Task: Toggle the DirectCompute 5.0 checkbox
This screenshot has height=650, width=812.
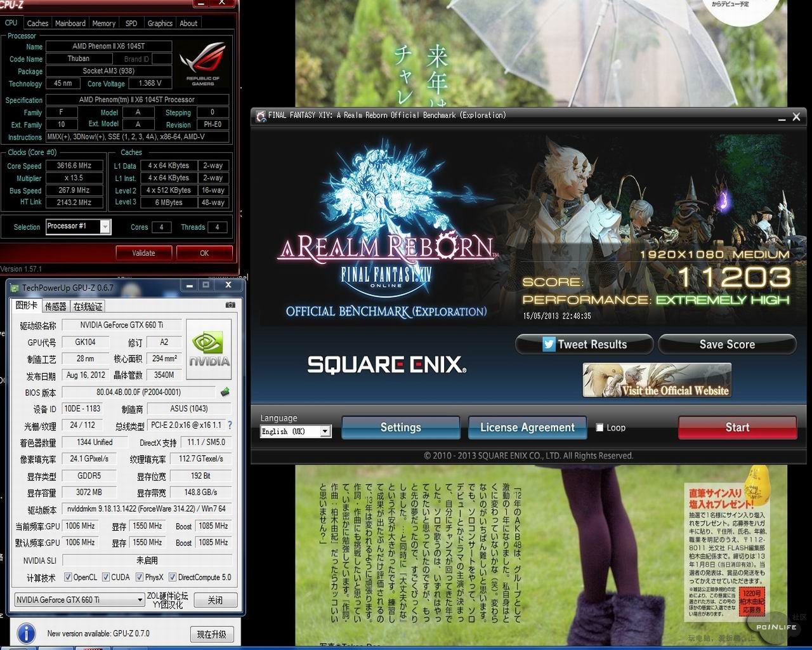Action: tap(173, 577)
